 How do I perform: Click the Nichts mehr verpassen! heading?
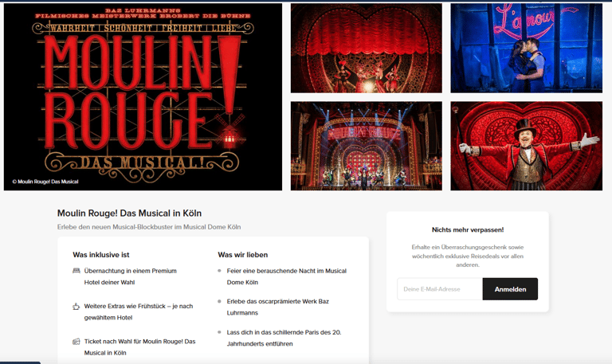click(x=468, y=230)
